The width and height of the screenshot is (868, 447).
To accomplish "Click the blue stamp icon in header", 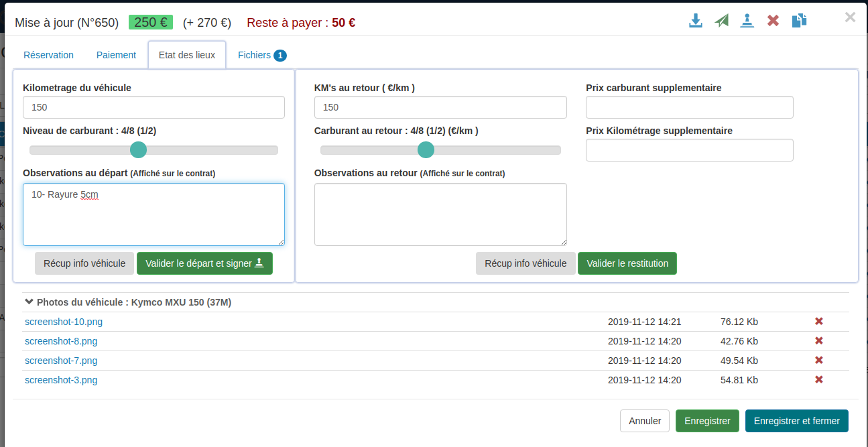I will [x=747, y=21].
